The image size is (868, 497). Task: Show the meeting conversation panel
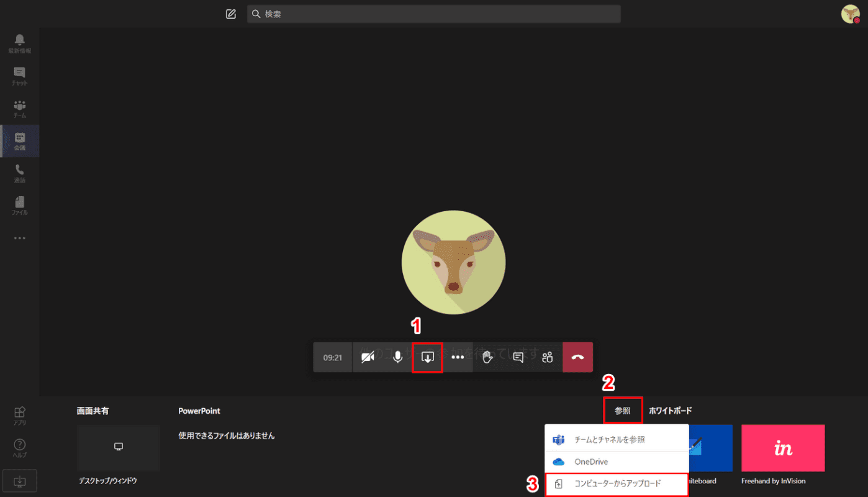pos(518,357)
